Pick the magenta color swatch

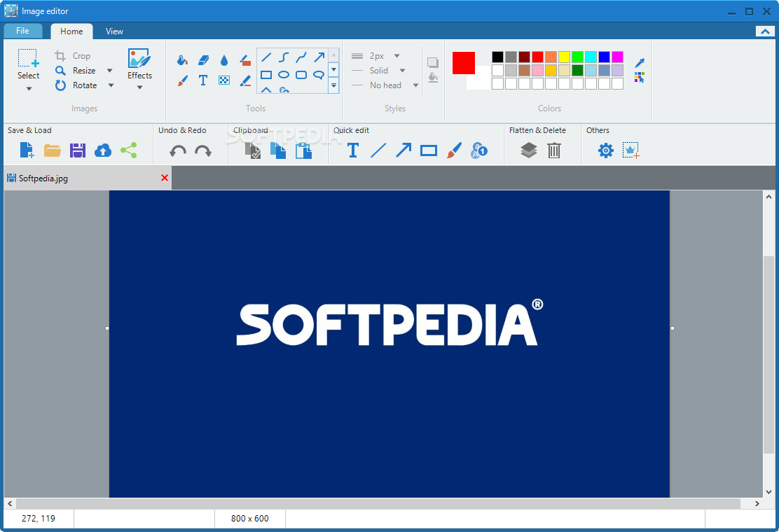[x=618, y=57]
